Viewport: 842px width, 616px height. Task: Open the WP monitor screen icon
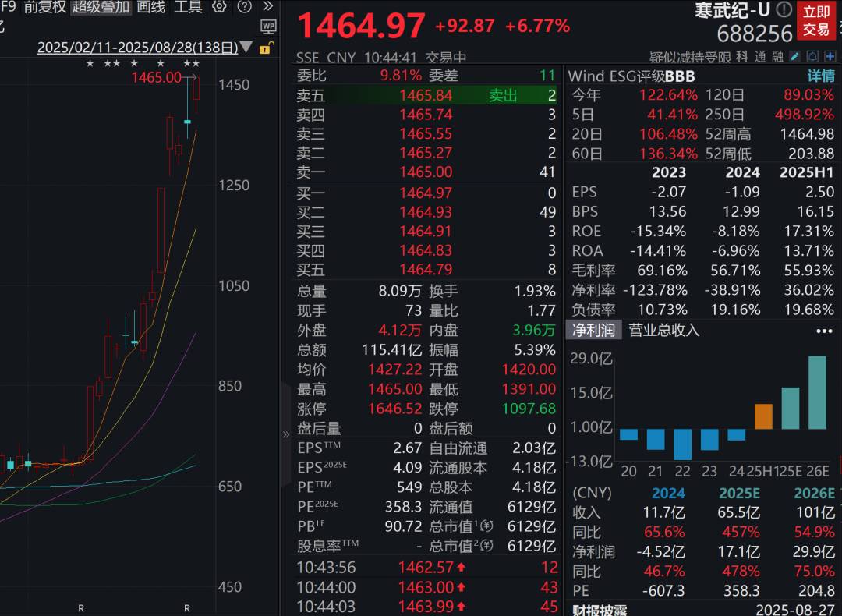pyautogui.click(x=268, y=27)
